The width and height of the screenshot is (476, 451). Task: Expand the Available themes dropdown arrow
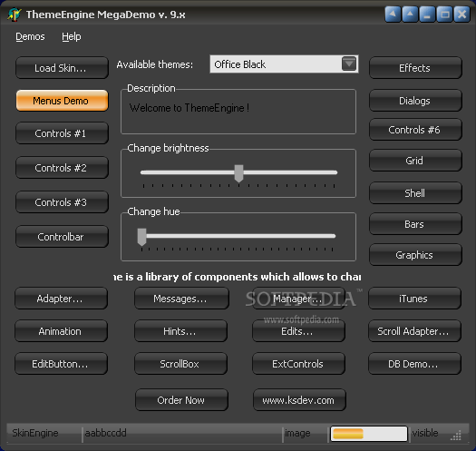[349, 64]
